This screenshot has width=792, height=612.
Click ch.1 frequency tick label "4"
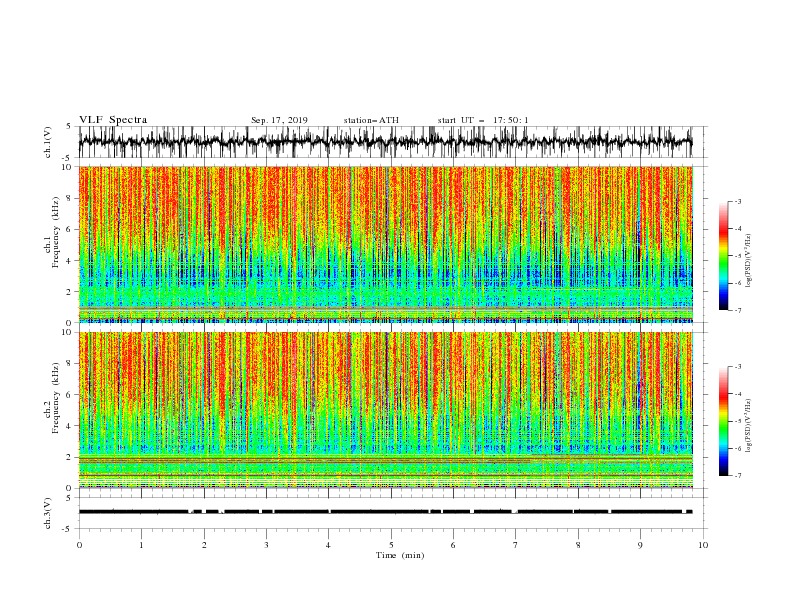70,261
